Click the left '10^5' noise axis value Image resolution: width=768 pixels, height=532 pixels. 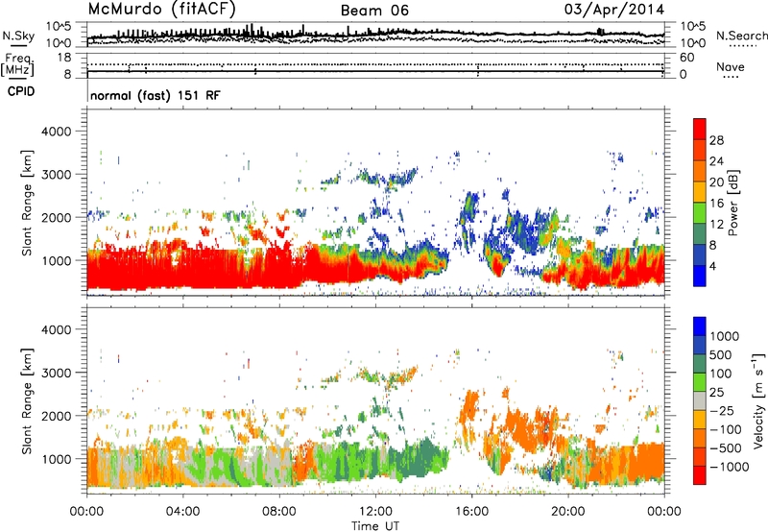tap(59, 27)
